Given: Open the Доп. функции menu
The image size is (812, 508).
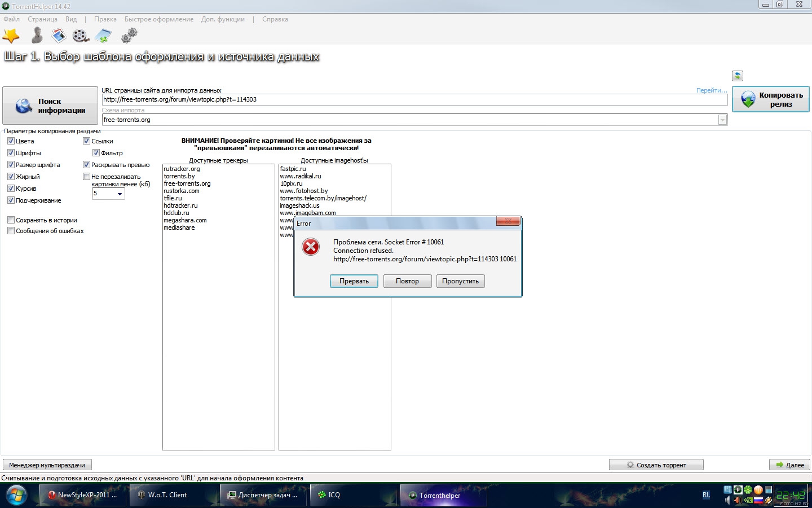Looking at the screenshot, I should tap(223, 19).
